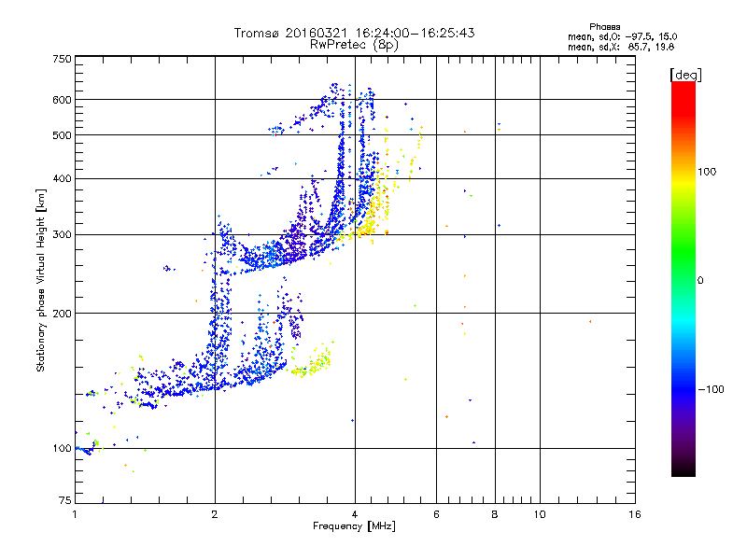
Task: Click the y-axis '600' tick label
Action: [x=62, y=100]
